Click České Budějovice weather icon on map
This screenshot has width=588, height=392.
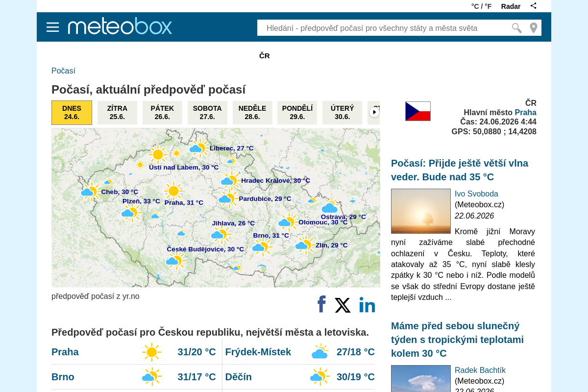click(175, 261)
